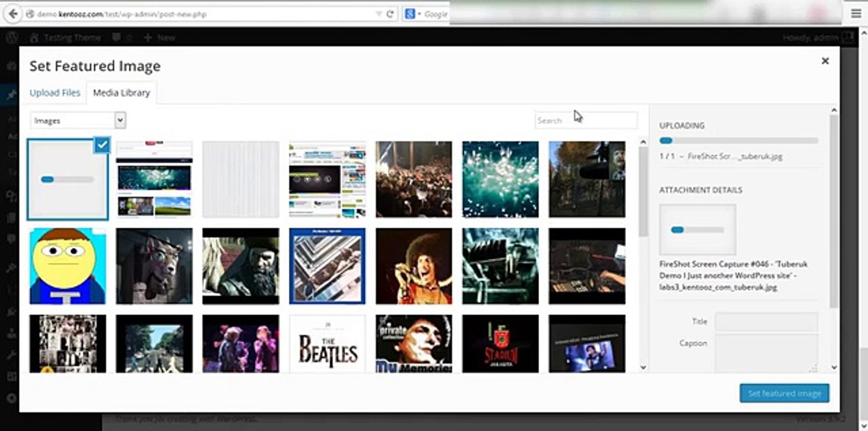This screenshot has height=431, width=868.
Task: Open the Howdy, admin account menu
Action: pos(818,37)
